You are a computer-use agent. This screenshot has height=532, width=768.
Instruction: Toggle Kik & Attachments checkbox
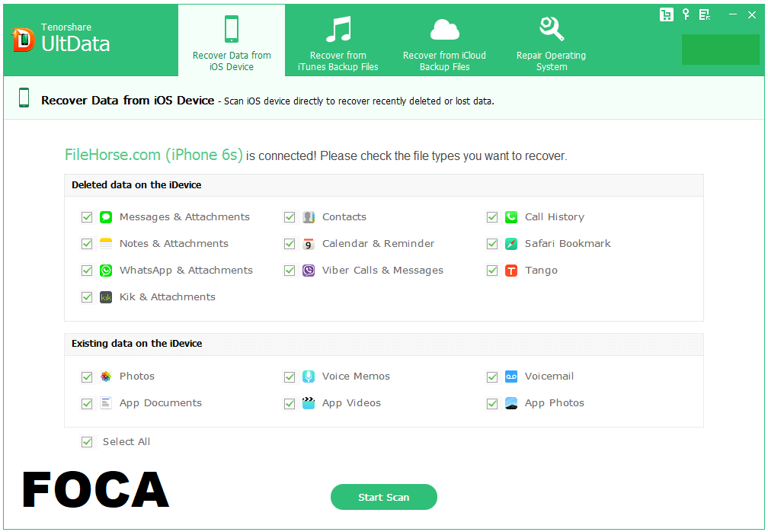(87, 296)
